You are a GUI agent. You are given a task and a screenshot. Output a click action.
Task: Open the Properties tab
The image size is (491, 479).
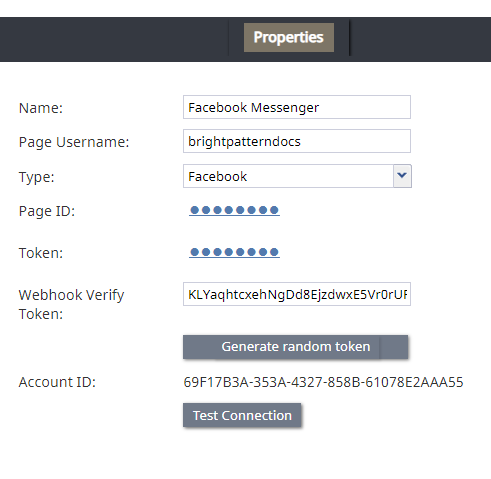click(289, 37)
